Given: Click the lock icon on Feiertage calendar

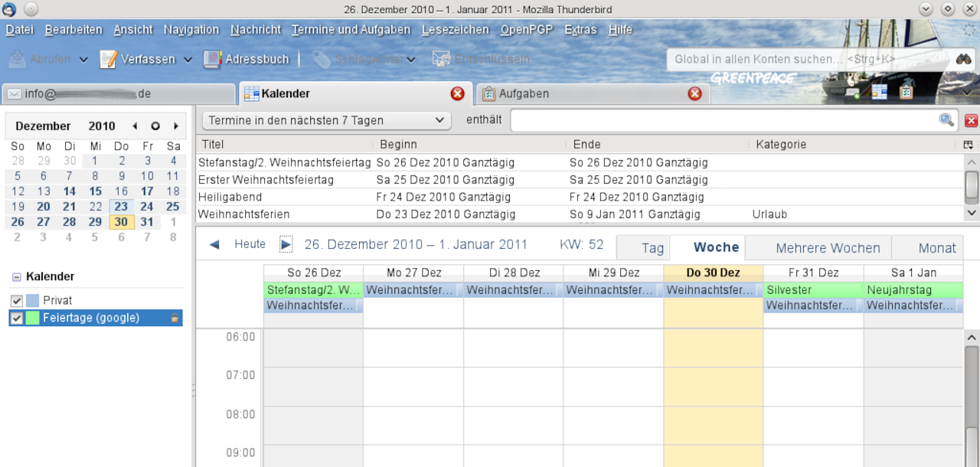Looking at the screenshot, I should click(x=175, y=318).
